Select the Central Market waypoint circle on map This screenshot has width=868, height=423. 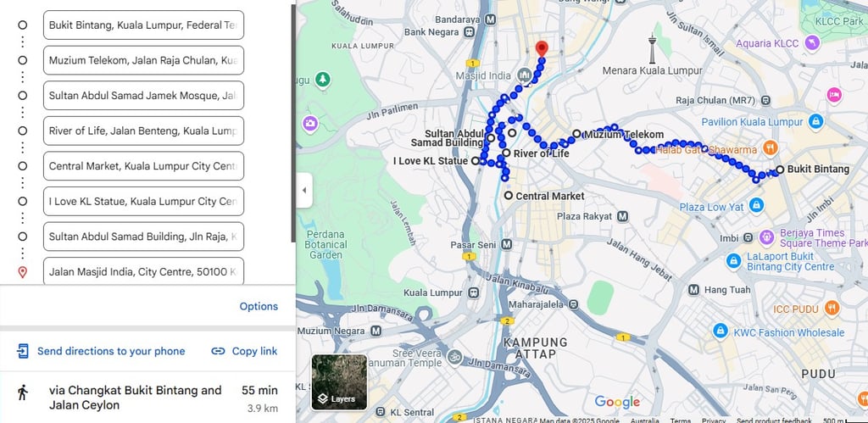pyautogui.click(x=509, y=196)
